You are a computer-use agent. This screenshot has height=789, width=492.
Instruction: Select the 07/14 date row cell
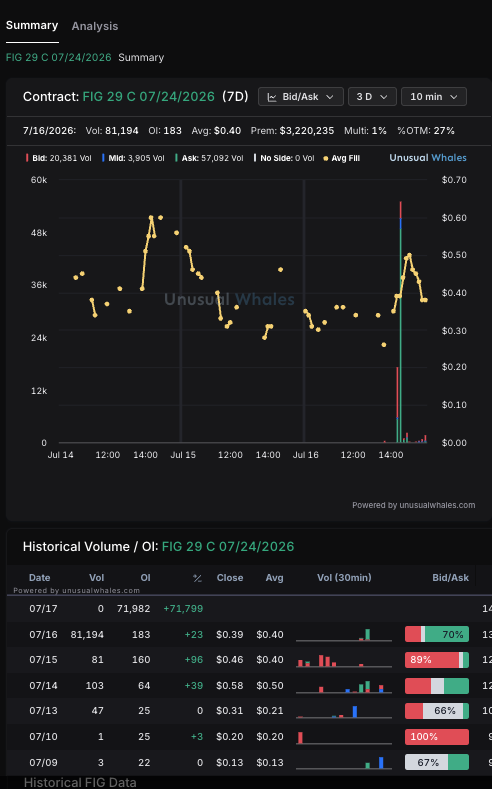43,685
